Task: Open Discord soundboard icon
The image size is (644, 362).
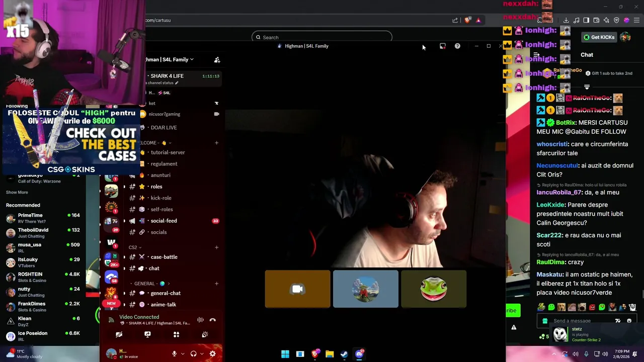Action: (205, 334)
